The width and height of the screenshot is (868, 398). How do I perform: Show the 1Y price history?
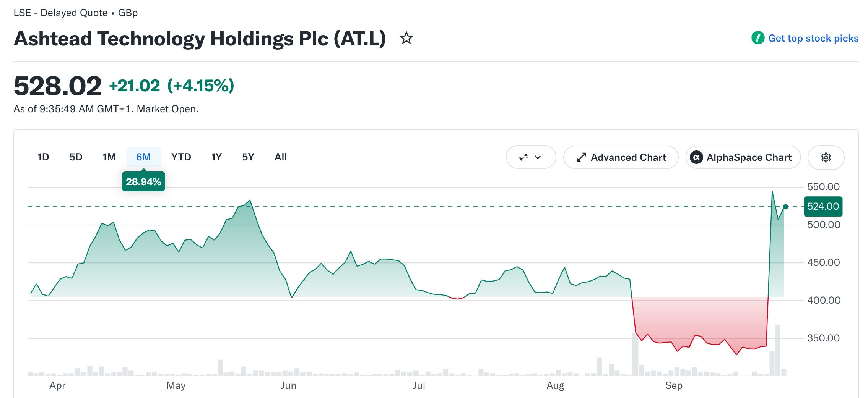click(216, 157)
